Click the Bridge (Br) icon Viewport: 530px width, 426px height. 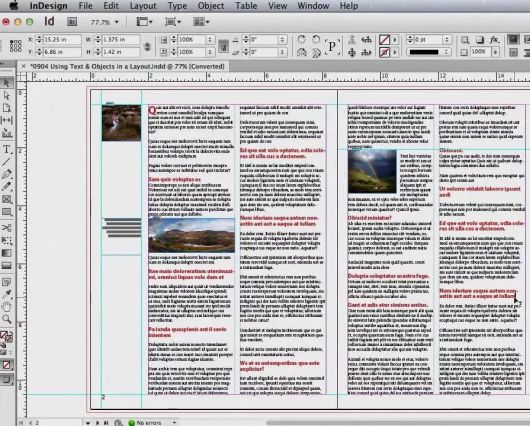[x=72, y=22]
